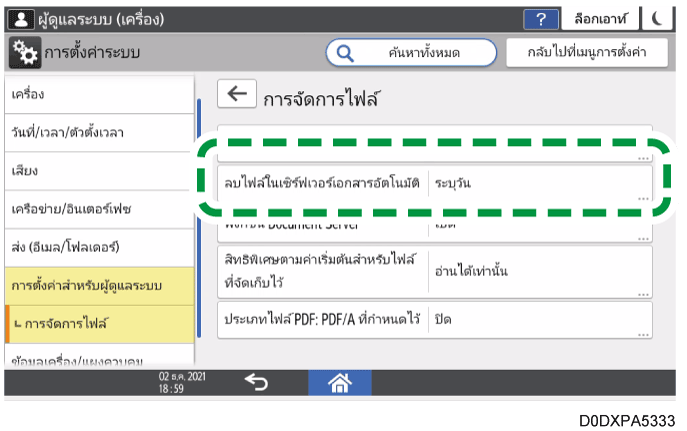
Task: Select การจัดการไฟล์ submenu item
Action: [x=96, y=324]
